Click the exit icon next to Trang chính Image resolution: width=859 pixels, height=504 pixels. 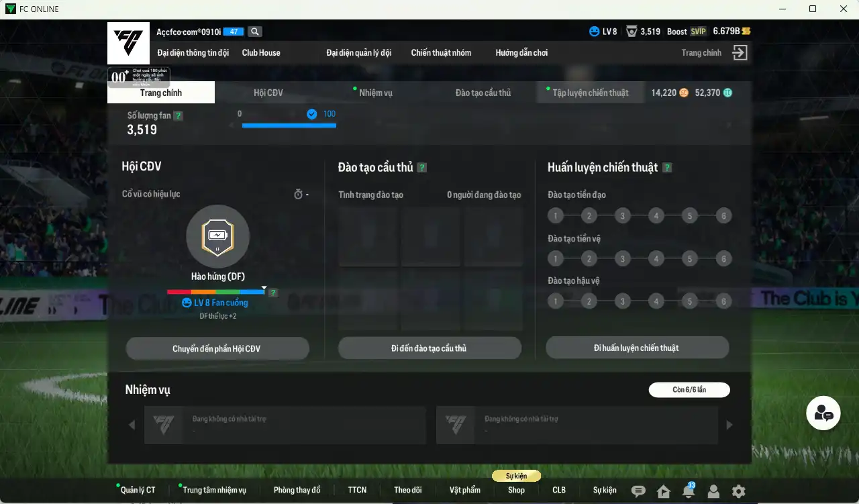pyautogui.click(x=740, y=53)
